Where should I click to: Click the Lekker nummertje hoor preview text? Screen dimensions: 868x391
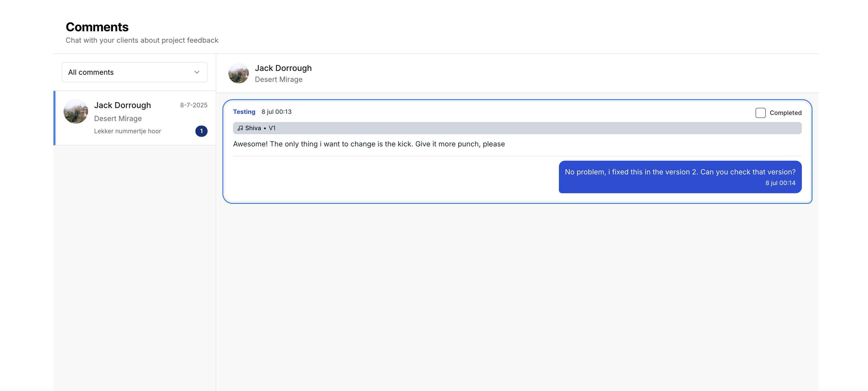click(127, 131)
